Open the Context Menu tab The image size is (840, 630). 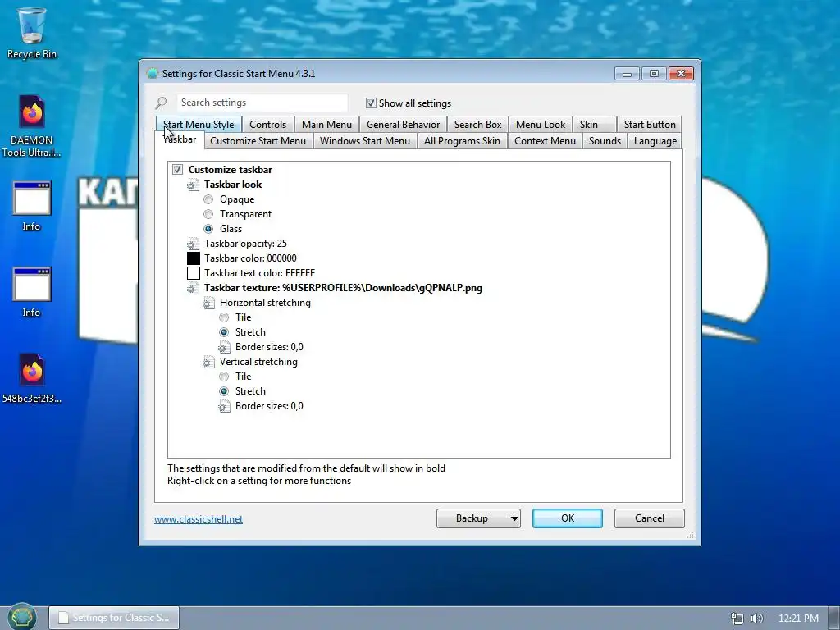[x=545, y=141]
